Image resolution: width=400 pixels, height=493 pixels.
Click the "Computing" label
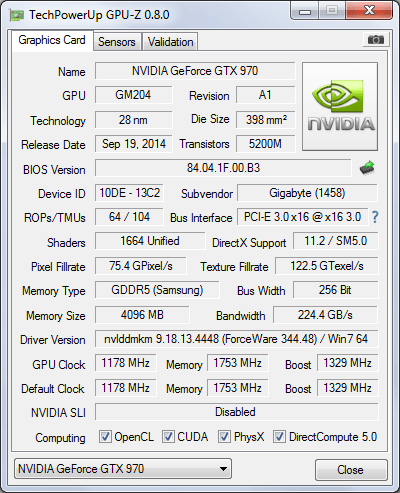click(60, 438)
